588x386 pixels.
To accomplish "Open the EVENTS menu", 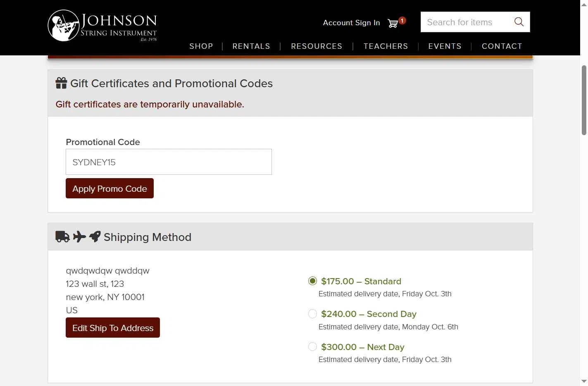I will [x=445, y=46].
